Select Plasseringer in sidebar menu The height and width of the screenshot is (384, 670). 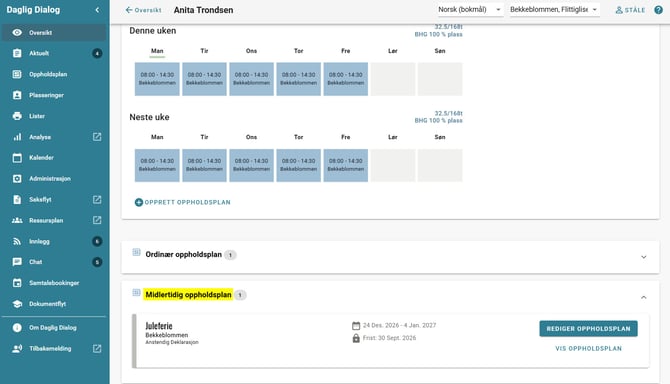click(54, 95)
